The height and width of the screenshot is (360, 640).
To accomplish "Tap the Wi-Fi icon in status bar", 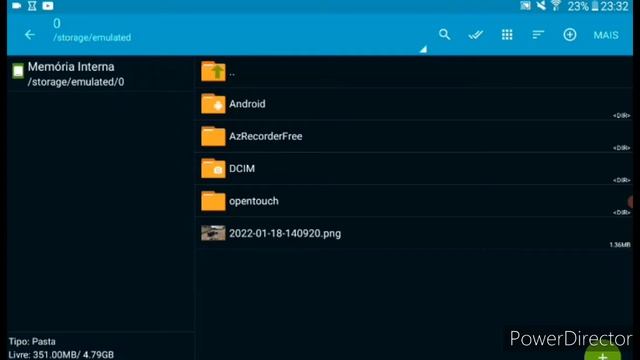I will (x=556, y=5).
